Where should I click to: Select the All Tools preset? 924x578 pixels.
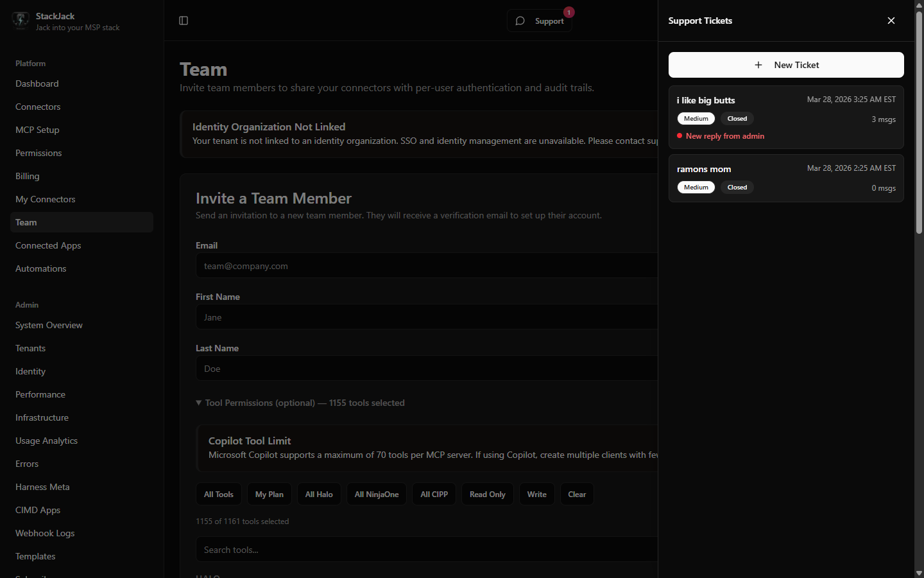click(219, 494)
